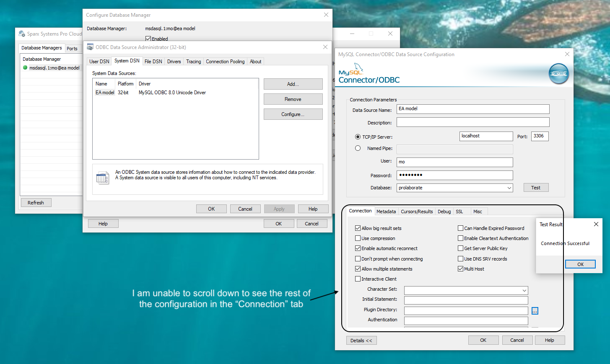Check Don't prompt when connecting

(x=358, y=259)
